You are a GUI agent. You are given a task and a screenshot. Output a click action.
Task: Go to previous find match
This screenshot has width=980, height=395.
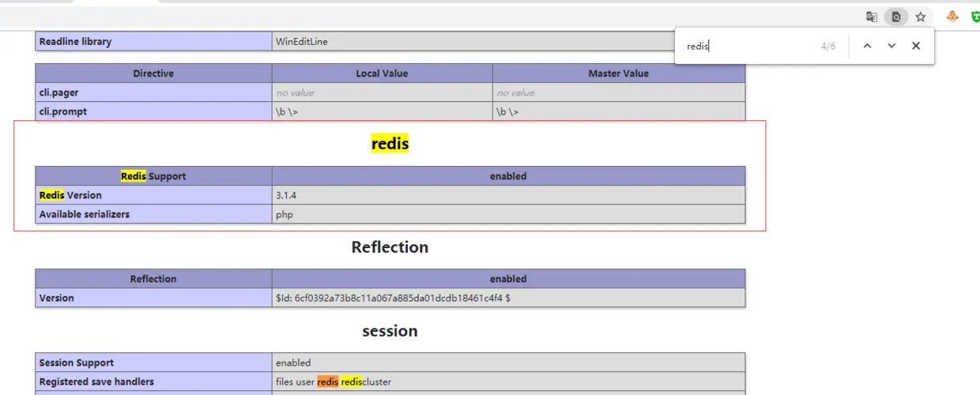coord(867,46)
